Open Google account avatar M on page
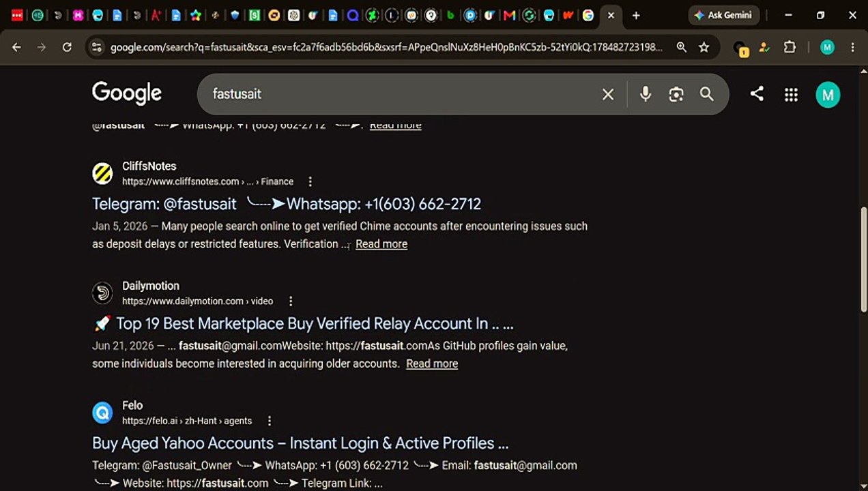 click(x=828, y=95)
